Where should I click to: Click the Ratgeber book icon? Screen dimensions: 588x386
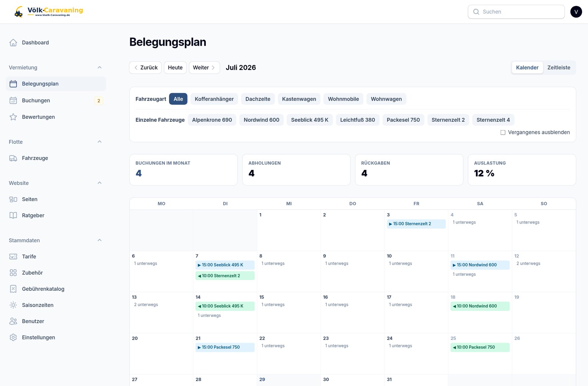coord(13,215)
